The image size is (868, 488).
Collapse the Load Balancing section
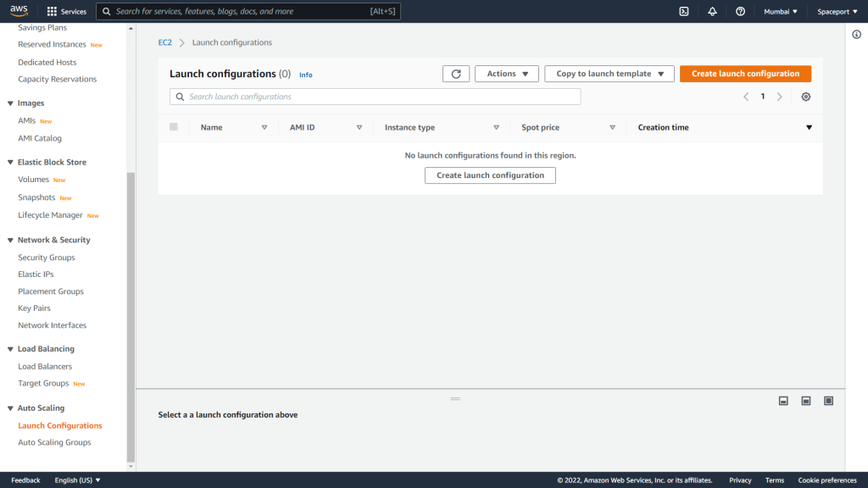(x=10, y=349)
